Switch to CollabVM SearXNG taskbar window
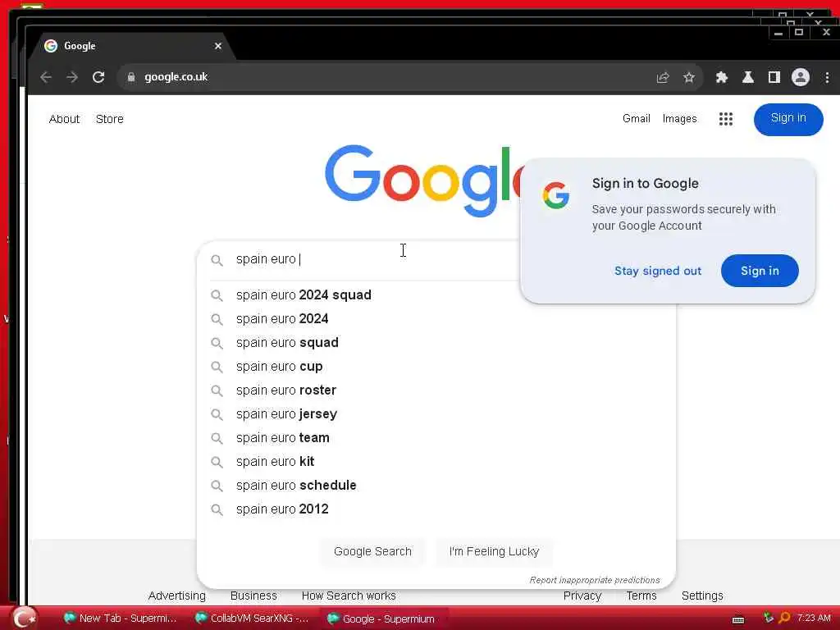Viewport: 840px width, 630px height. coord(253,619)
